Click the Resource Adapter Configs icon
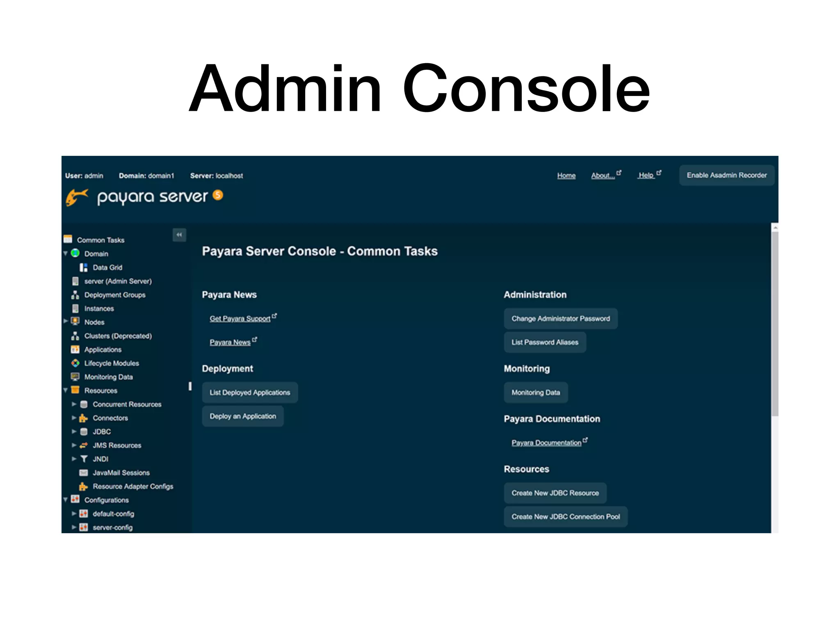 click(x=84, y=486)
